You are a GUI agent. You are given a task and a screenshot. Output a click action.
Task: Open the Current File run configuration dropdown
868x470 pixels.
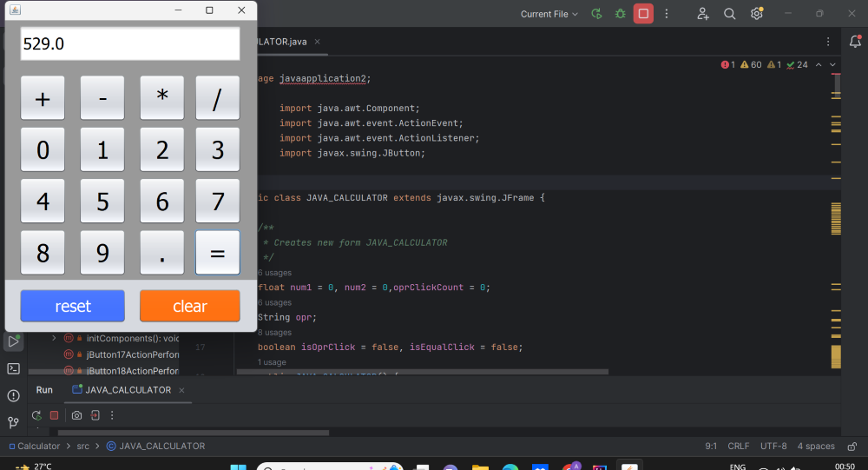(x=549, y=14)
